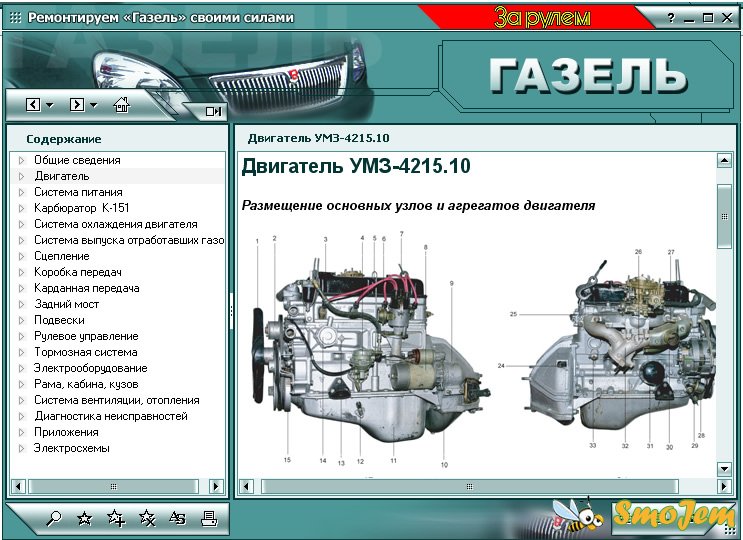Go back with the left arrow navigation icon
Screen dimensions: 743x540
[33, 104]
